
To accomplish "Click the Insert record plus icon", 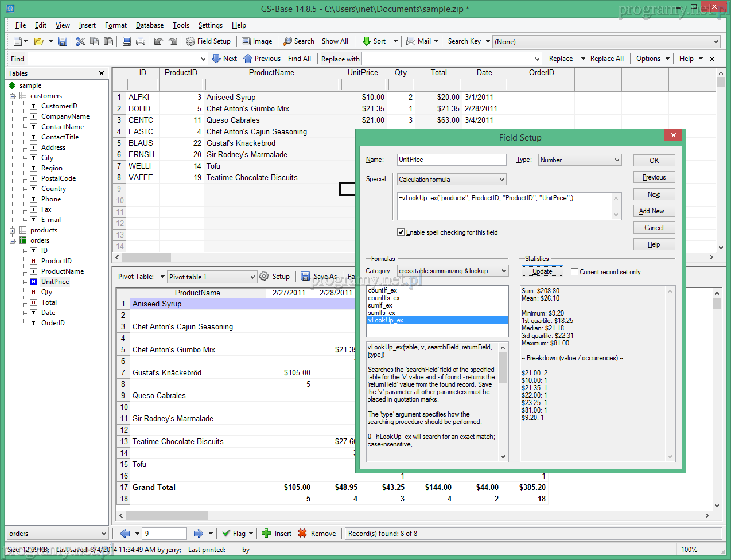I will (266, 534).
